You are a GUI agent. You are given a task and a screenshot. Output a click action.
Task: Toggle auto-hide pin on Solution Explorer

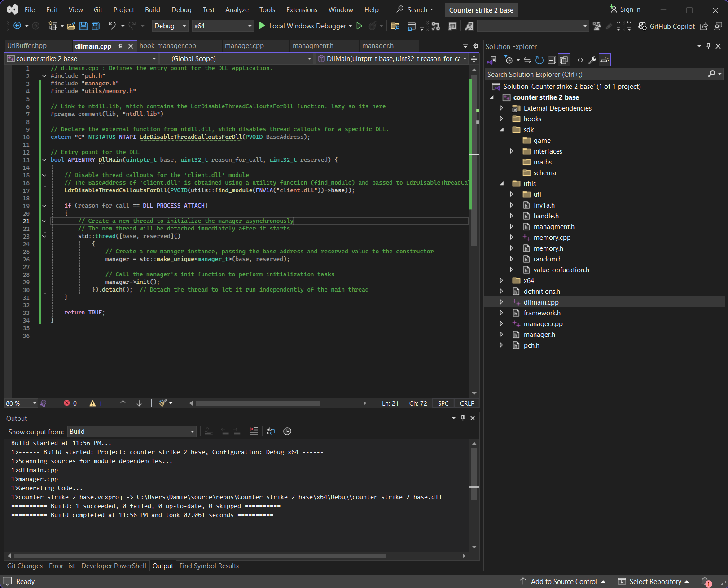(x=708, y=46)
